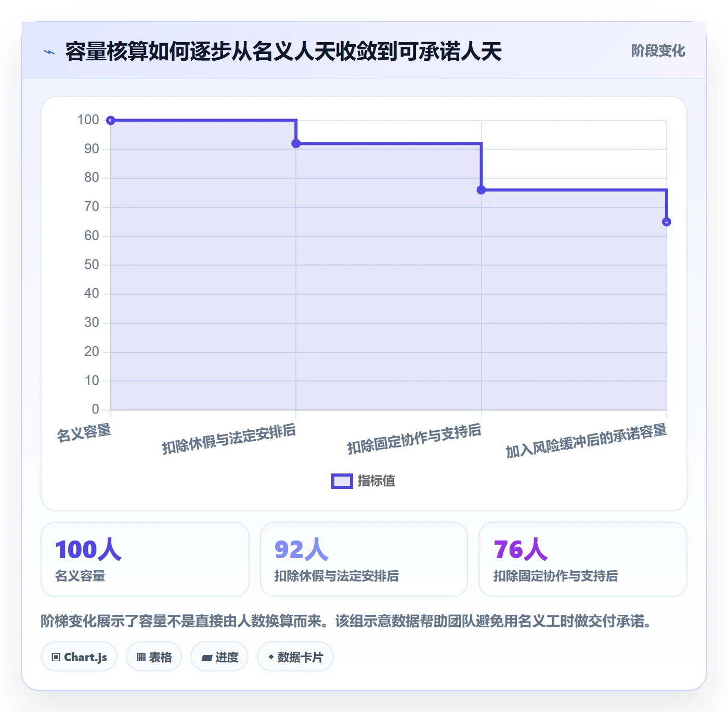Click the bar icon in 进度 chip
The image size is (728, 712).
point(207,658)
